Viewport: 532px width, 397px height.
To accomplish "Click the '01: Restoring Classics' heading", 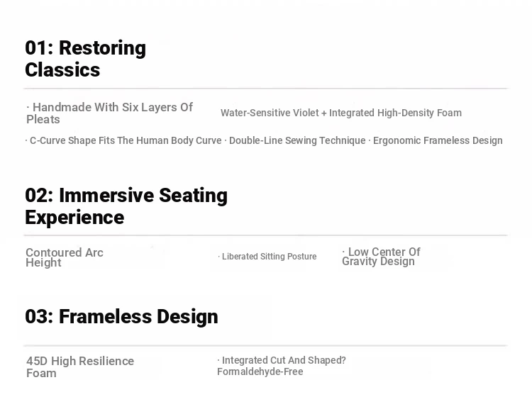I will 86,59.
